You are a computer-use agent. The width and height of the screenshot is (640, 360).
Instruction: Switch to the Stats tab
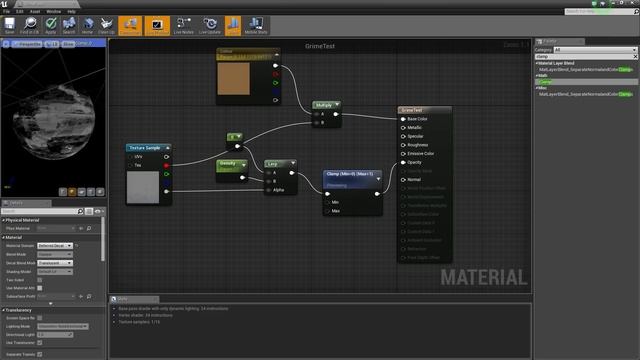pyautogui.click(x=134, y=299)
